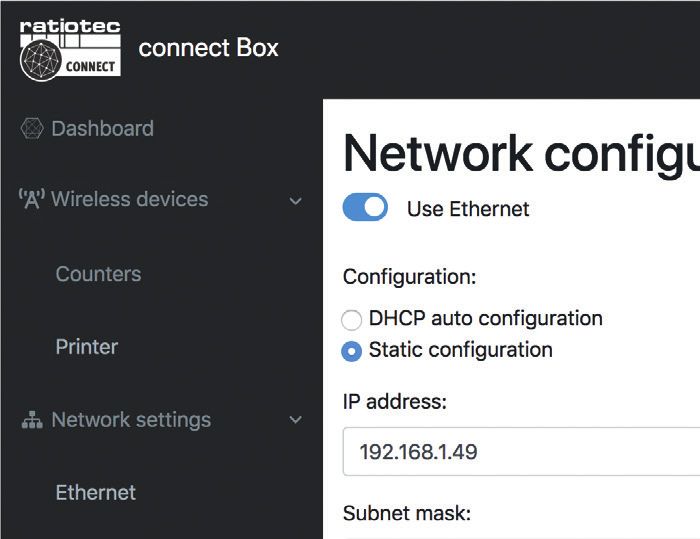Open the Ethernet settings page

96,493
